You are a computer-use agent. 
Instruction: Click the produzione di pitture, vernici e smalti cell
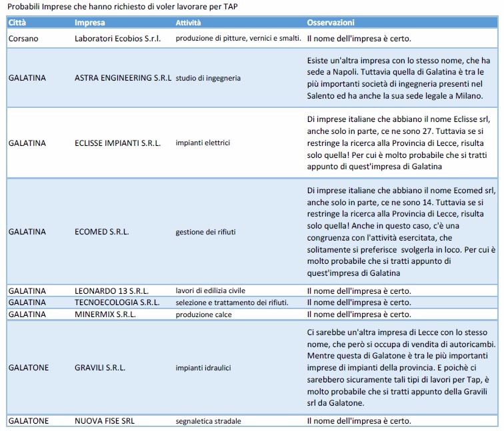(x=238, y=38)
